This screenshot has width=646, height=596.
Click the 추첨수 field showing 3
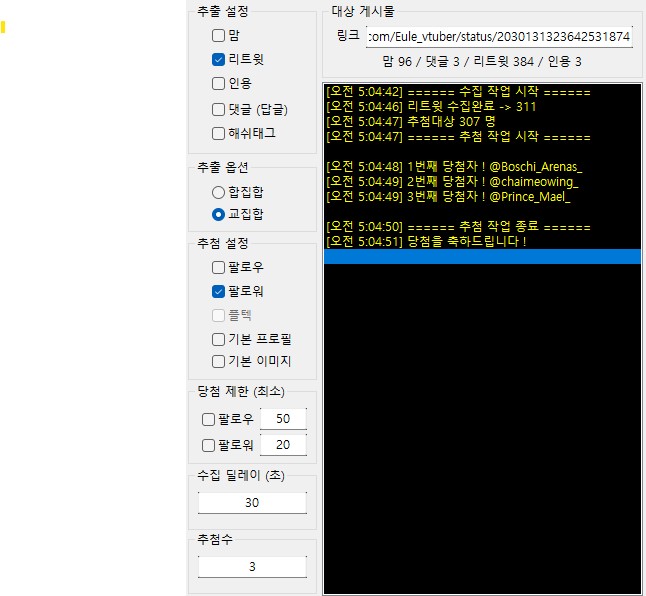pyautogui.click(x=252, y=567)
